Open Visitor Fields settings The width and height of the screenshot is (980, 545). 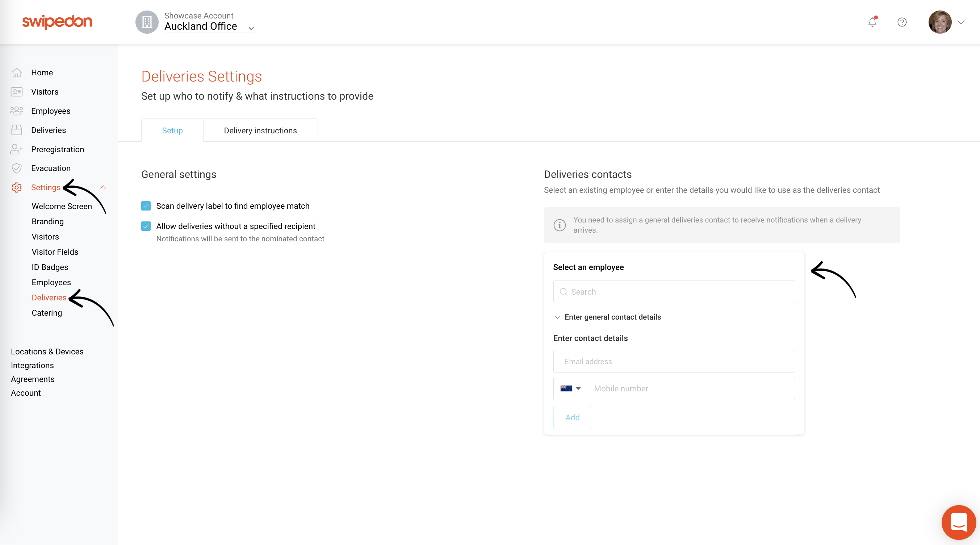pyautogui.click(x=55, y=252)
